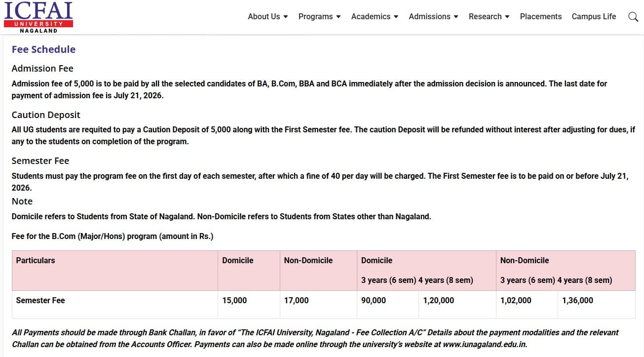The height and width of the screenshot is (357, 644).
Task: Click the Fee Schedule heading
Action: coord(43,49)
